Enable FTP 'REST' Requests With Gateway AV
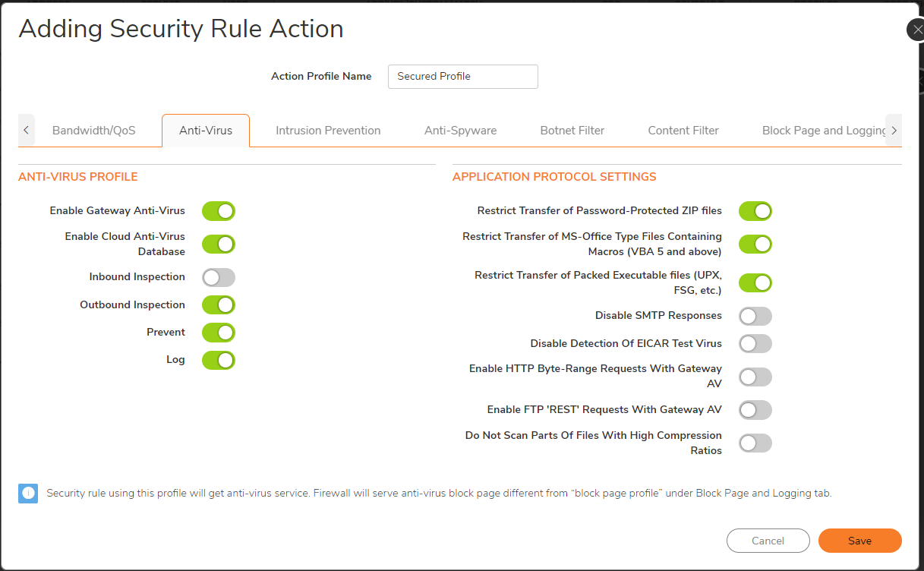 pos(755,409)
